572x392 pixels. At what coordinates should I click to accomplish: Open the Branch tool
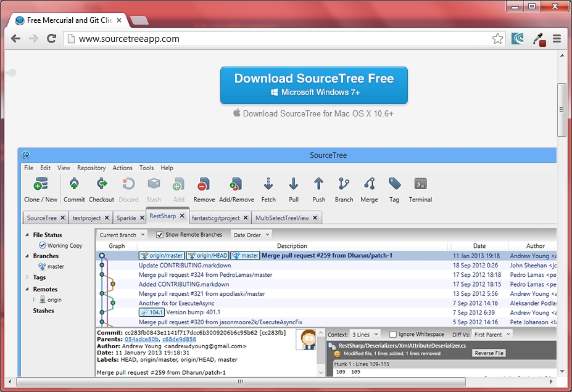(x=344, y=188)
